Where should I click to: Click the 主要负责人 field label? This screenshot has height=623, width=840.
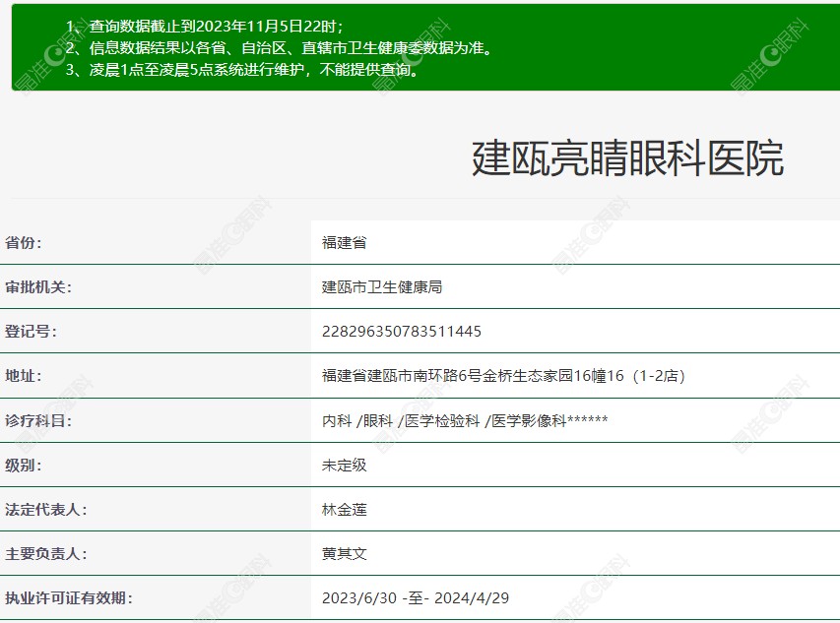(x=45, y=553)
